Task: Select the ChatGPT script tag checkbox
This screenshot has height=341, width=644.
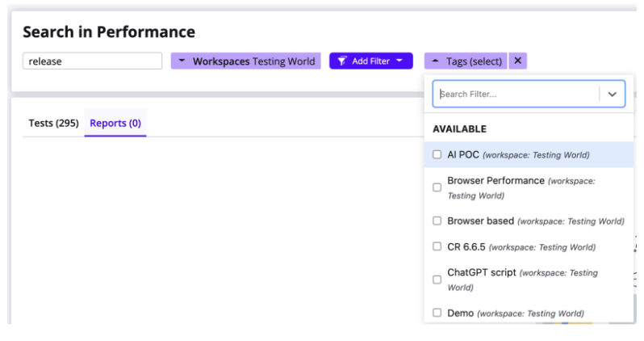Action: pyautogui.click(x=437, y=280)
